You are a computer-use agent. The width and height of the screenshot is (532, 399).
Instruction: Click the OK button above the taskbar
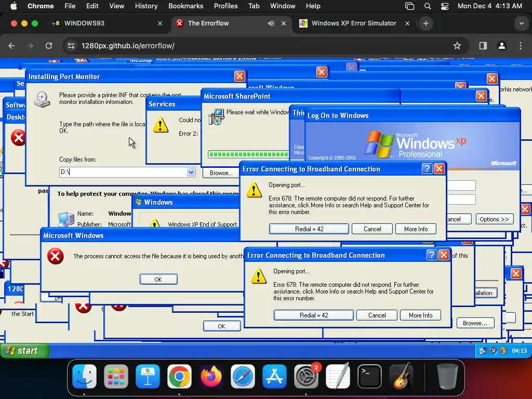pyautogui.click(x=221, y=326)
